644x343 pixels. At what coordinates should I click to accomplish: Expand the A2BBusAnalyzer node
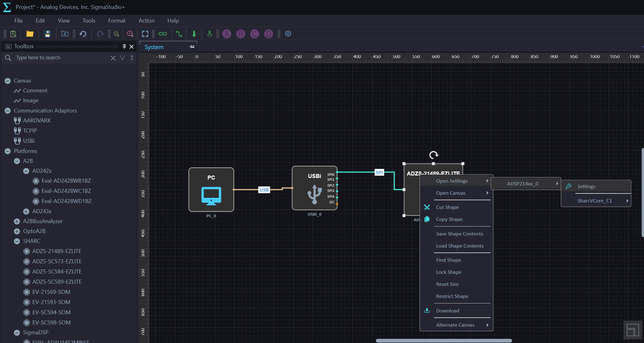pyautogui.click(x=17, y=221)
